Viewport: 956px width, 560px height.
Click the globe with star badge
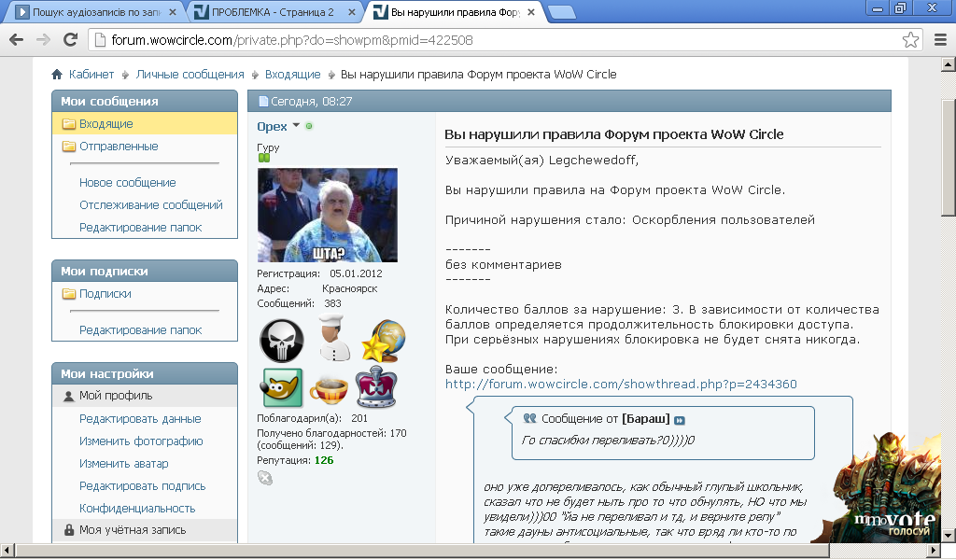click(x=384, y=341)
